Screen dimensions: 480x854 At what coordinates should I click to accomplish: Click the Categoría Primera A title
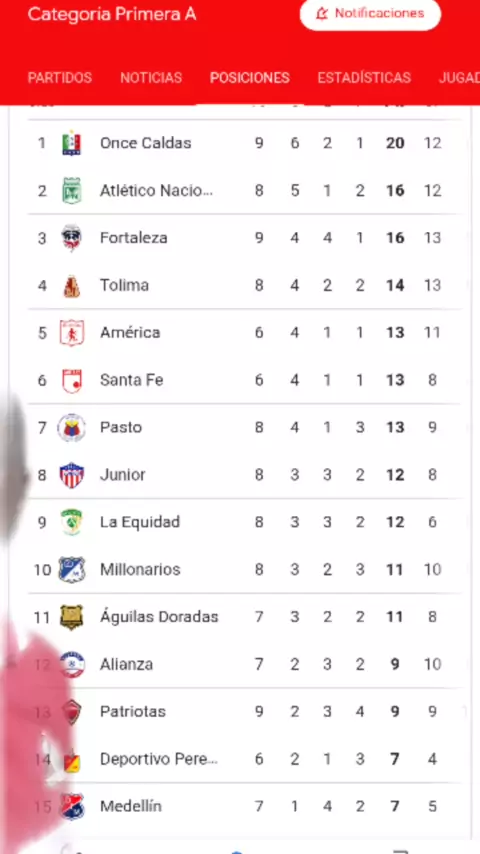[x=112, y=14]
